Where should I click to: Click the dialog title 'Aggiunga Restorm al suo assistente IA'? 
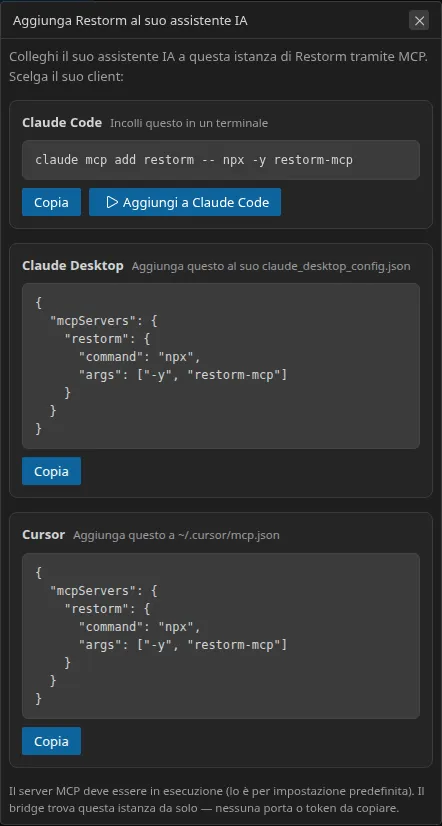click(x=130, y=21)
